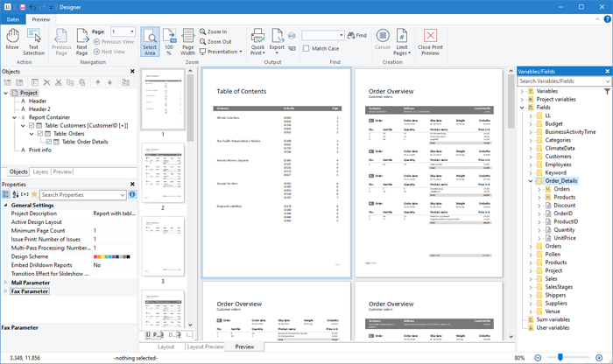Move object down in Objects toolbar
The height and width of the screenshot is (364, 613).
(x=109, y=82)
